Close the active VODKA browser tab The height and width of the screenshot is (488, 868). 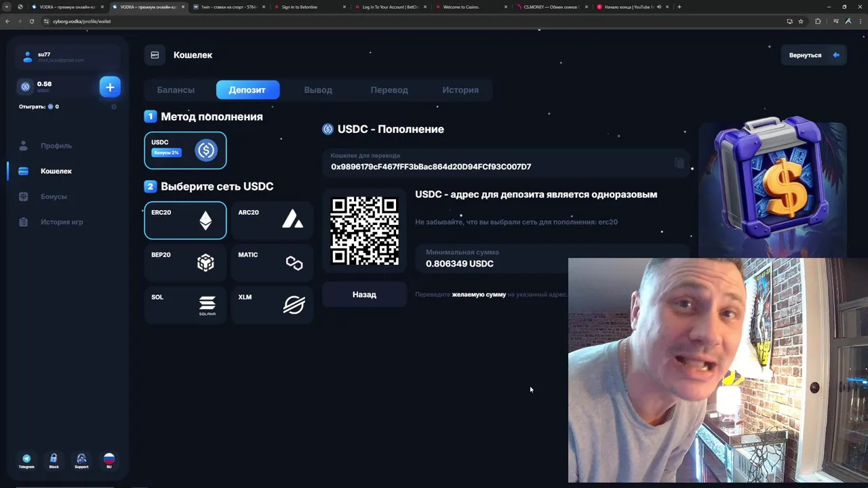(183, 7)
